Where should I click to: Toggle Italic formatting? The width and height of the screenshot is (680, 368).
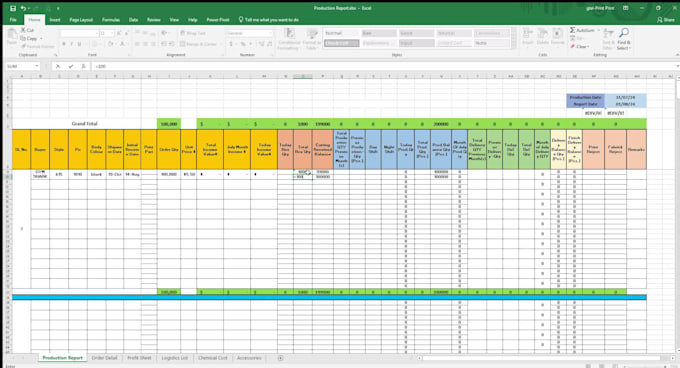(72, 44)
